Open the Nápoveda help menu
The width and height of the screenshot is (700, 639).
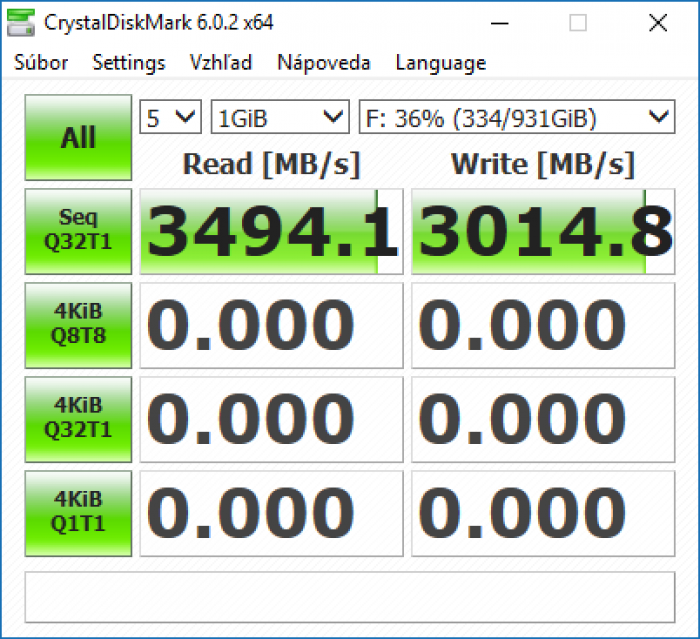[324, 63]
